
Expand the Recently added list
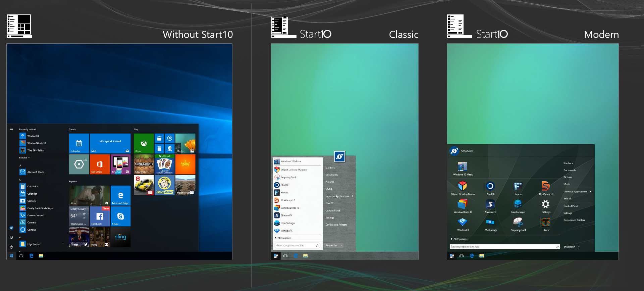[x=24, y=158]
